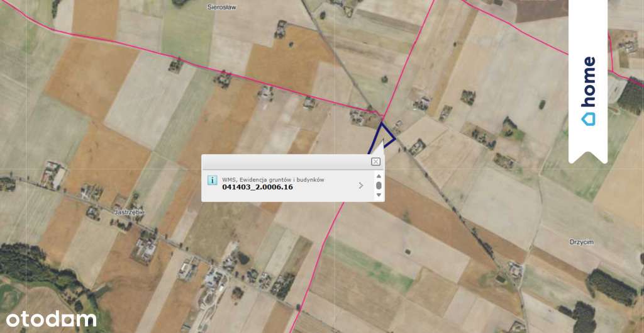Click the dark forest patch below Drzycim
644x333 pixels.
(x=612, y=286)
